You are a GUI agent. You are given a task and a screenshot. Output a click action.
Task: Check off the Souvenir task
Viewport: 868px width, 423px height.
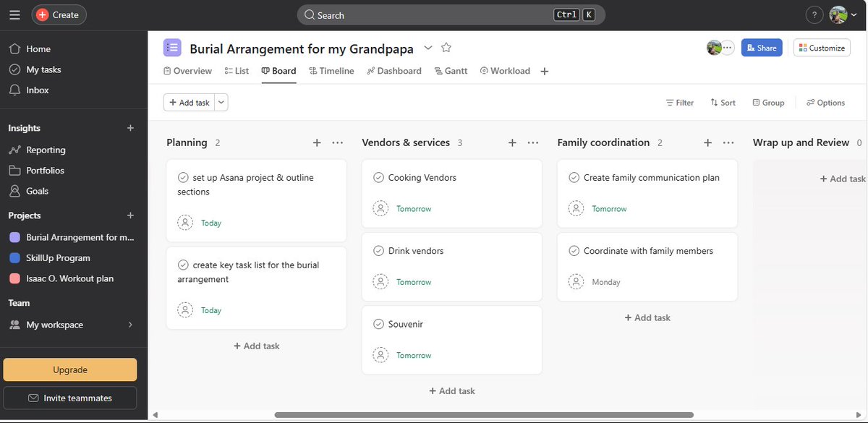coord(378,323)
